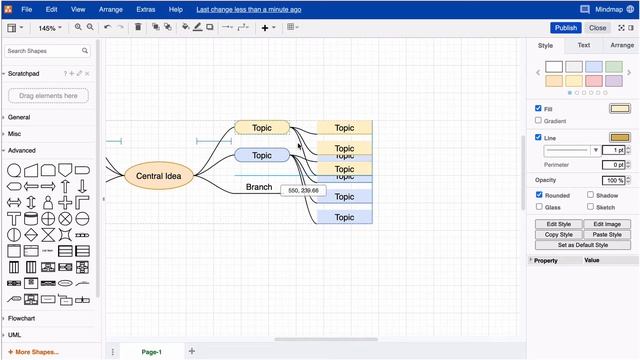Open the File menu
Viewport: 640px width, 360px height.
click(27, 9)
